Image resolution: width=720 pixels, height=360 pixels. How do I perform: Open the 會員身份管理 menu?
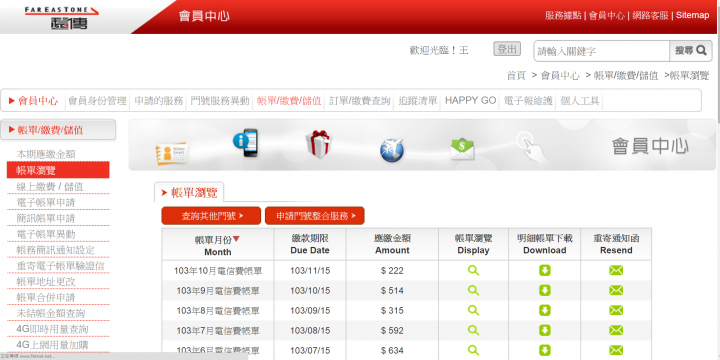pyautogui.click(x=97, y=101)
